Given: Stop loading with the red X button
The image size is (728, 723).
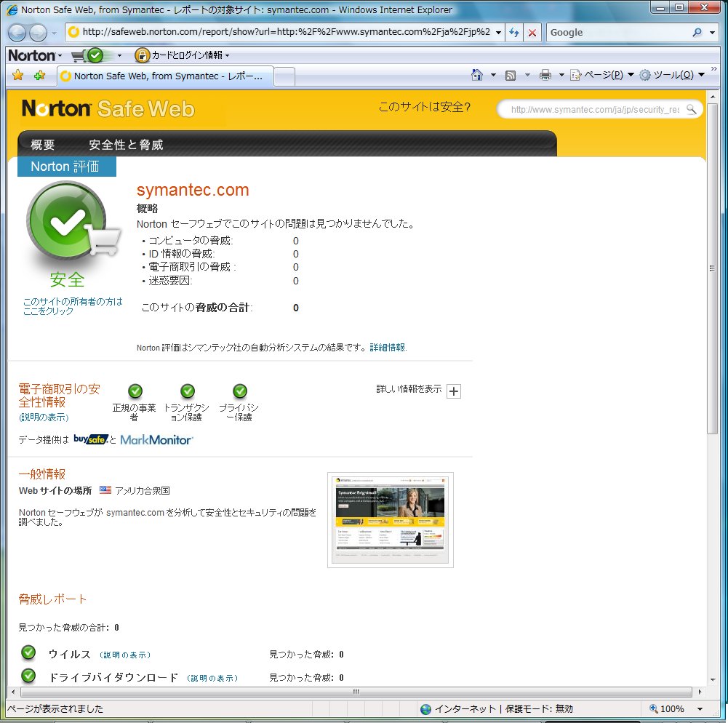Looking at the screenshot, I should 532,33.
